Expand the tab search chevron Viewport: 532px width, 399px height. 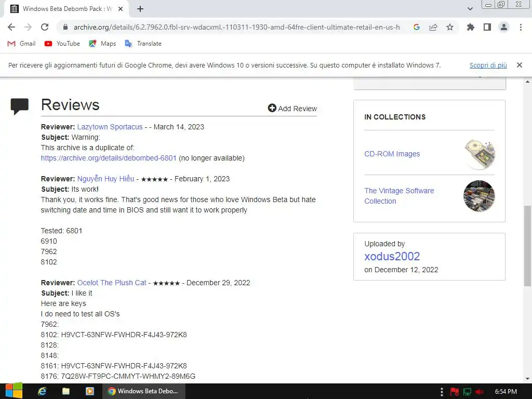pyautogui.click(x=470, y=9)
